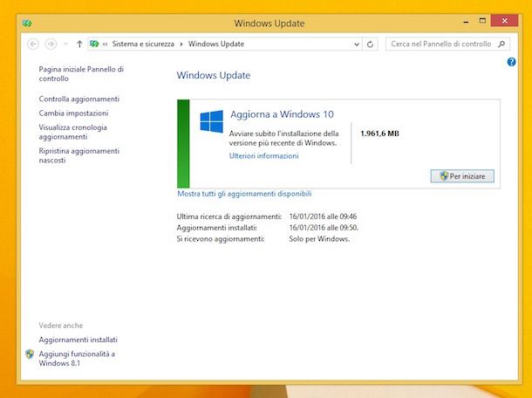This screenshot has width=532, height=398.
Task: Click the Windows Update icon in address bar
Action: click(94, 44)
